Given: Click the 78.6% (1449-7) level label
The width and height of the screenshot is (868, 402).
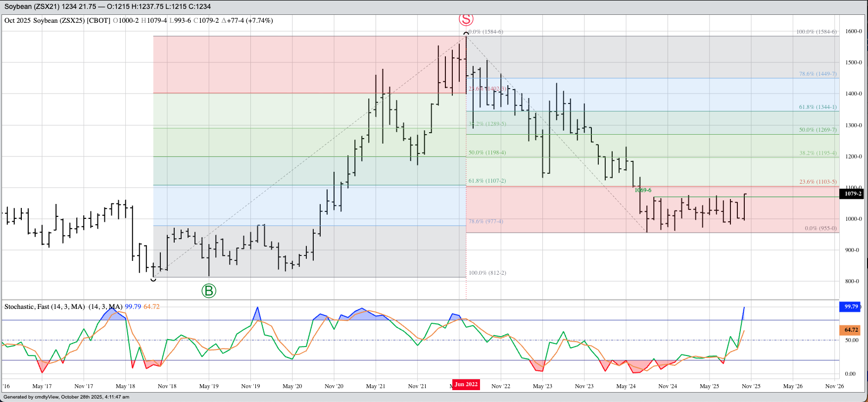Looking at the screenshot, I should click(x=818, y=74).
